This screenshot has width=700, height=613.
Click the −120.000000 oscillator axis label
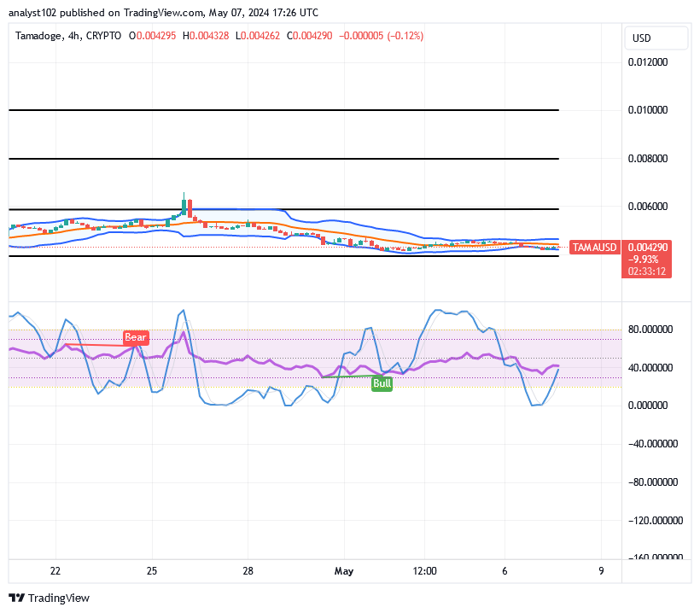pyautogui.click(x=656, y=520)
